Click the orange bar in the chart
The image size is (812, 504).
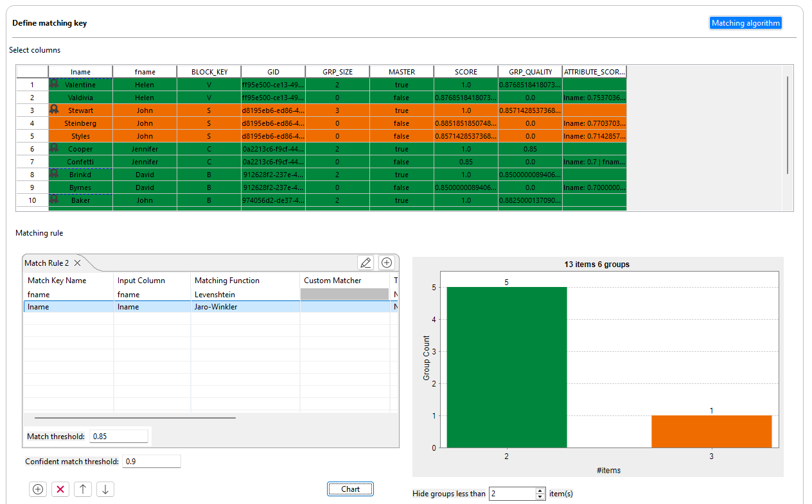711,431
